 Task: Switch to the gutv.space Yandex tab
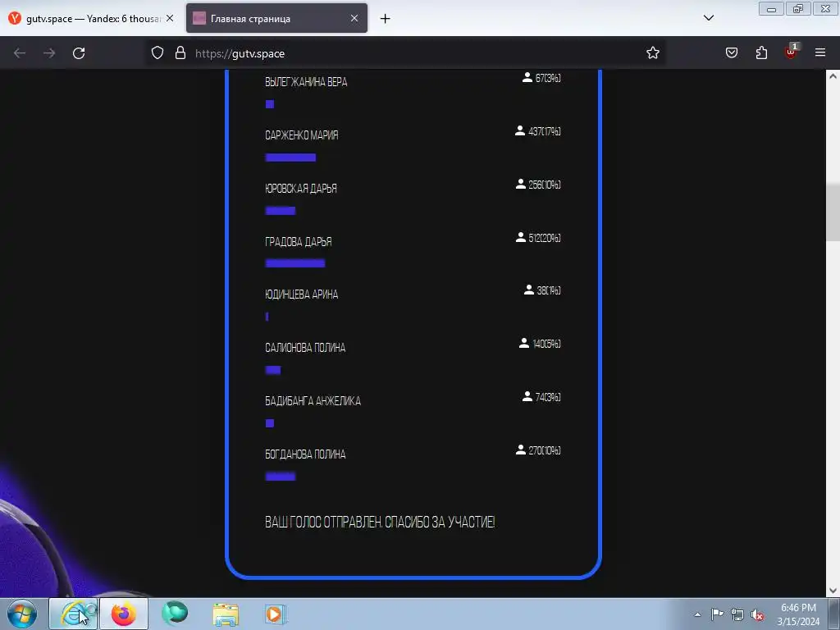tap(91, 19)
